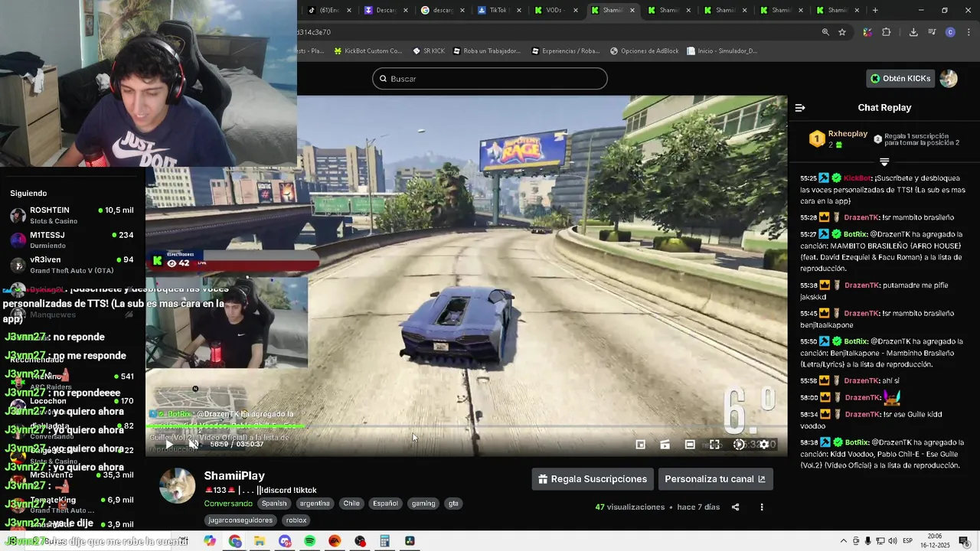Open ShamiiPlay channel avatar
The image size is (980, 551).
click(178, 485)
